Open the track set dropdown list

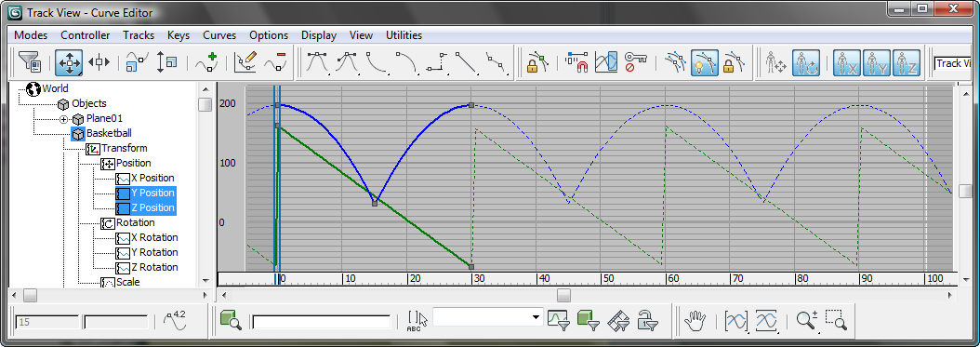[x=487, y=317]
